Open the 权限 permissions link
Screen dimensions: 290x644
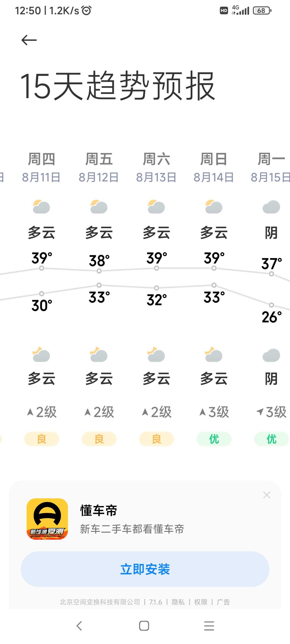(201, 602)
